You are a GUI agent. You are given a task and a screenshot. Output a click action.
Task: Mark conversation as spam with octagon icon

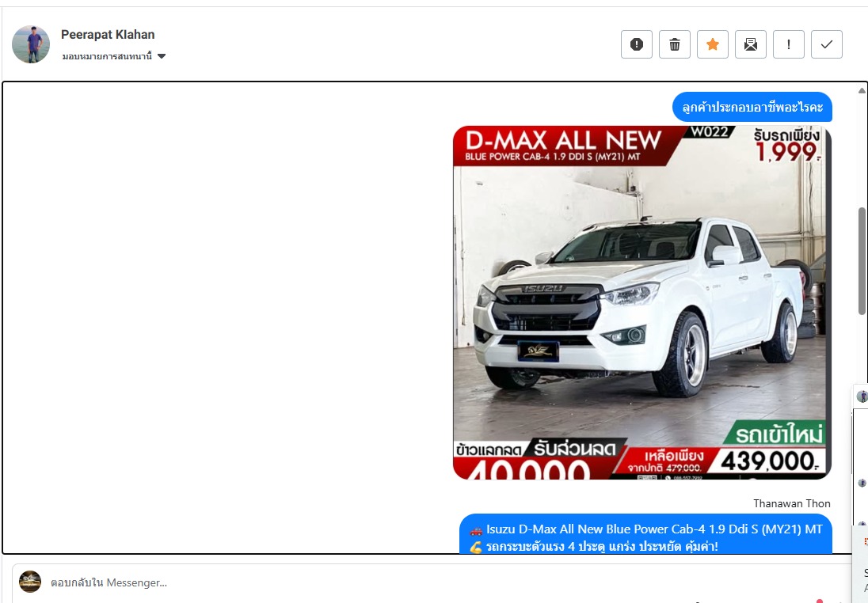636,44
